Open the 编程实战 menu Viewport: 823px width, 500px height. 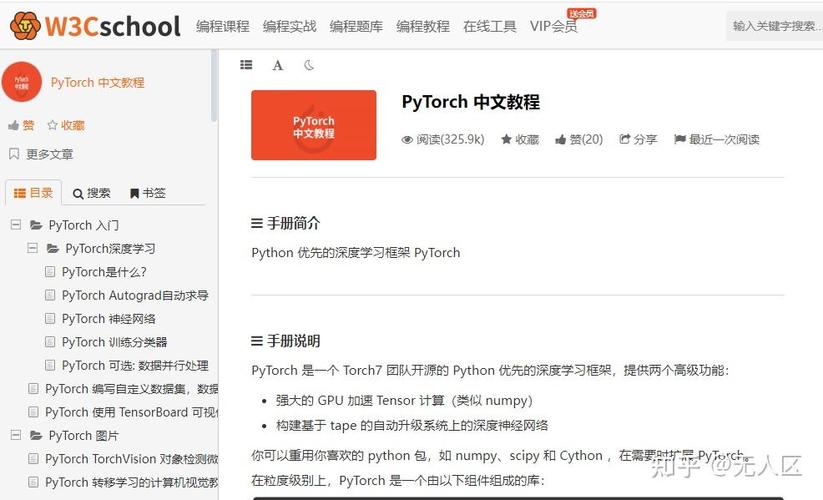click(289, 26)
